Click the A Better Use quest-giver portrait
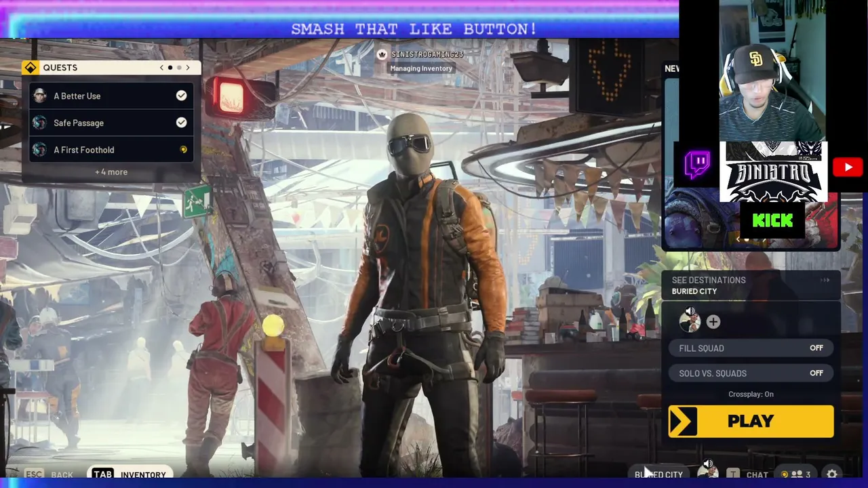This screenshot has width=868, height=488. (x=40, y=96)
